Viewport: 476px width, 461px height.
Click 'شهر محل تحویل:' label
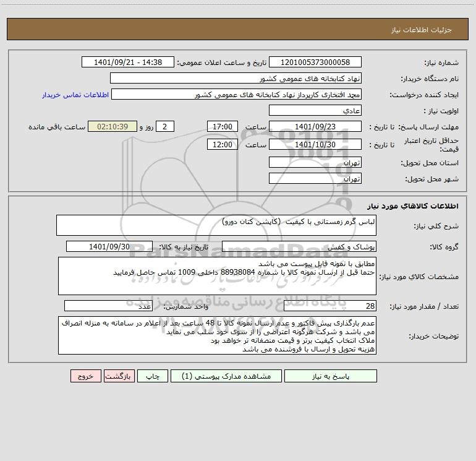431,179
